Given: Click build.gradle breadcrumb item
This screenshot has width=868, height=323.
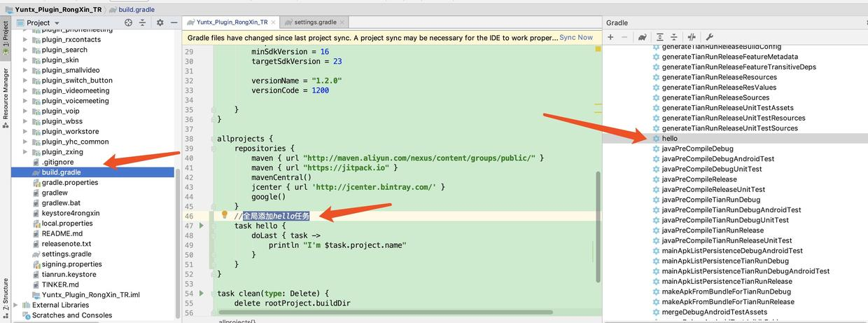Looking at the screenshot, I should click(x=137, y=10).
